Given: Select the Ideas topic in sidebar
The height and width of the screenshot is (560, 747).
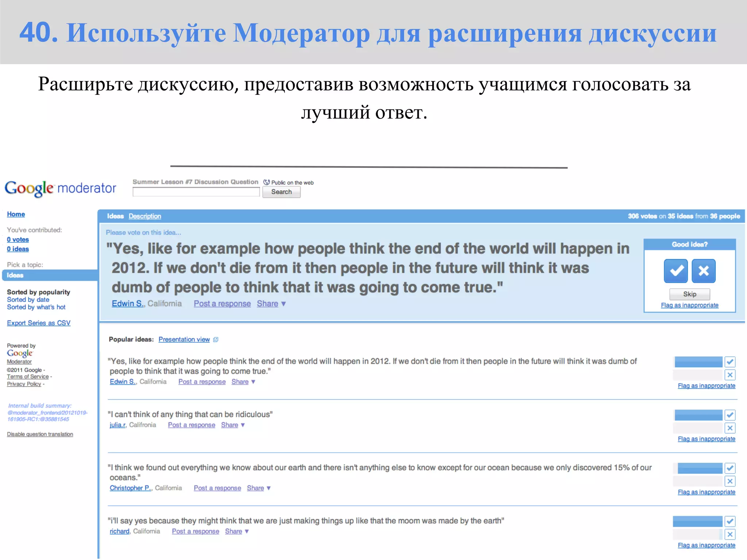Looking at the screenshot, I should point(50,275).
